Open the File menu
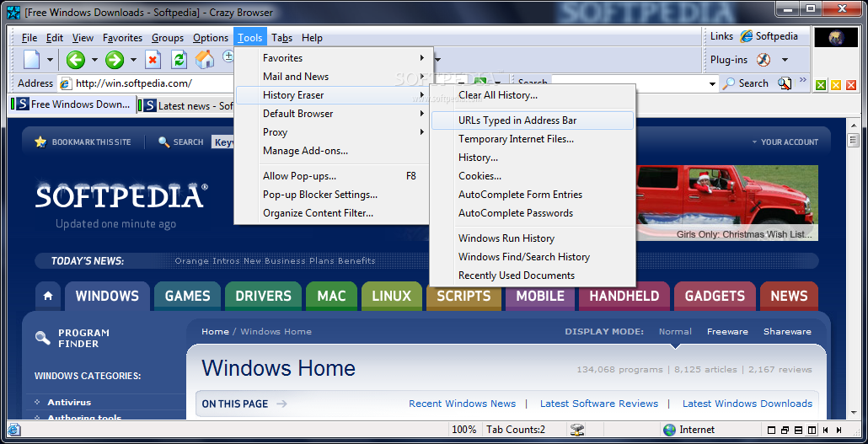Image resolution: width=868 pixels, height=444 pixels. [x=29, y=38]
